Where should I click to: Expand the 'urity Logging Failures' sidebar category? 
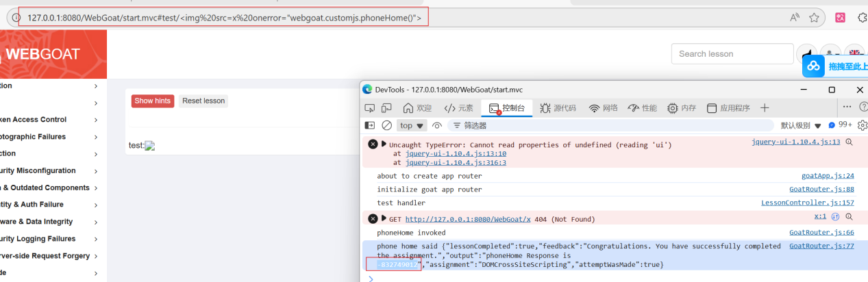point(49,239)
